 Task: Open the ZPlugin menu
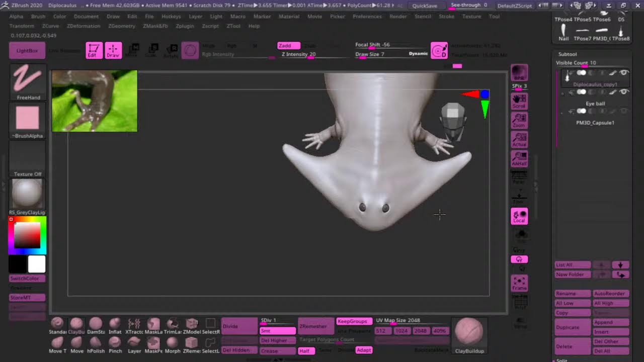coord(185,26)
